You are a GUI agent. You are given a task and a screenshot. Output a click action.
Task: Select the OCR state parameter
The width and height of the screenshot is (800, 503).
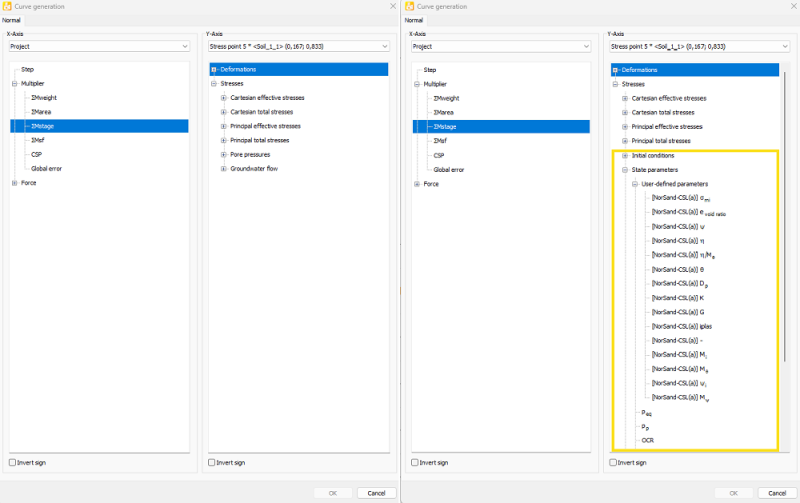point(649,440)
